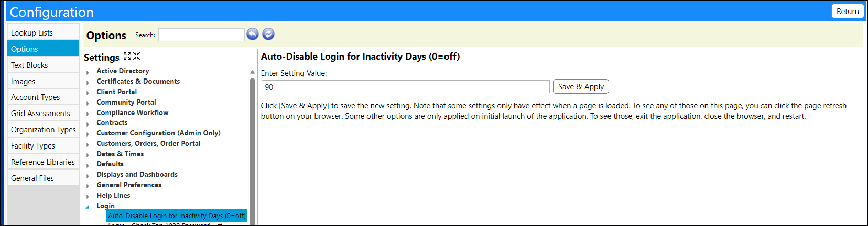
Task: Click the Save & Apply button
Action: click(x=581, y=87)
